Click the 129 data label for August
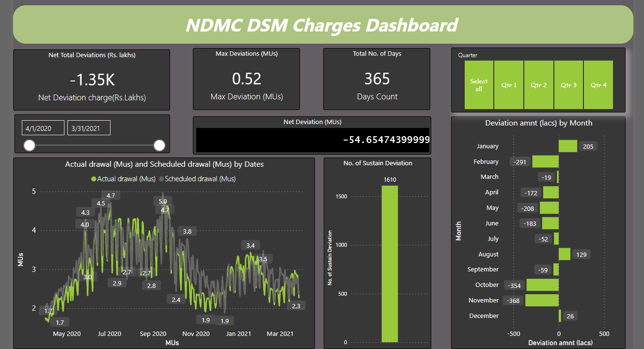644x349 pixels. (x=581, y=255)
